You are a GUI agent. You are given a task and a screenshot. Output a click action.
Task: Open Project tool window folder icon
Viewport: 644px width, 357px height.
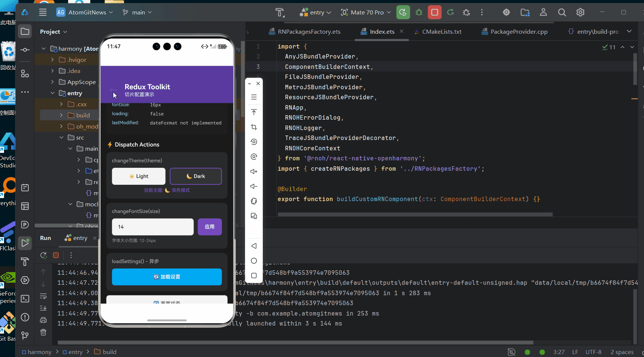point(25,31)
